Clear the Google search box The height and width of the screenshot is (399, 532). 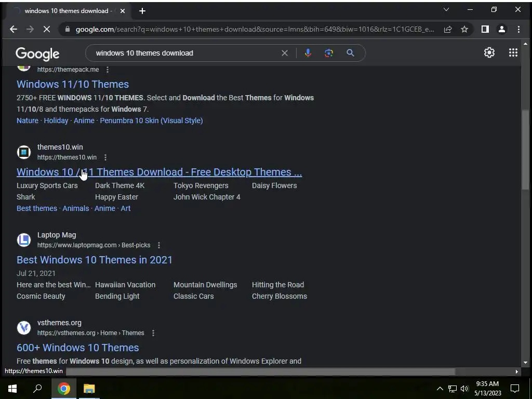pos(285,53)
